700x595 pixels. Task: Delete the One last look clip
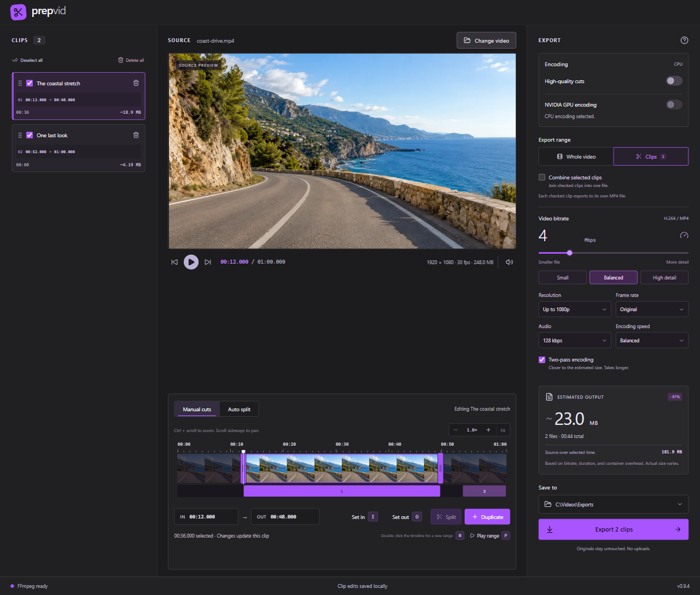(136, 135)
